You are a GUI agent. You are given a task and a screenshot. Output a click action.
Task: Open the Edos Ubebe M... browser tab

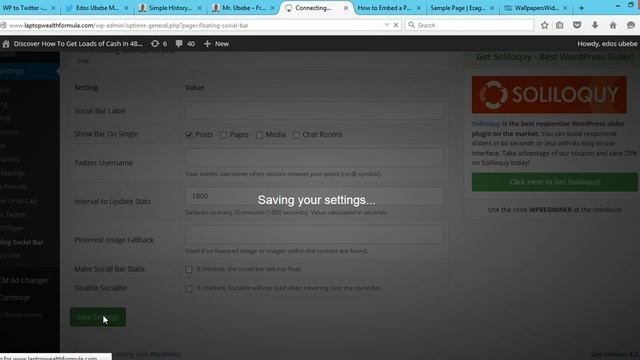(97, 8)
